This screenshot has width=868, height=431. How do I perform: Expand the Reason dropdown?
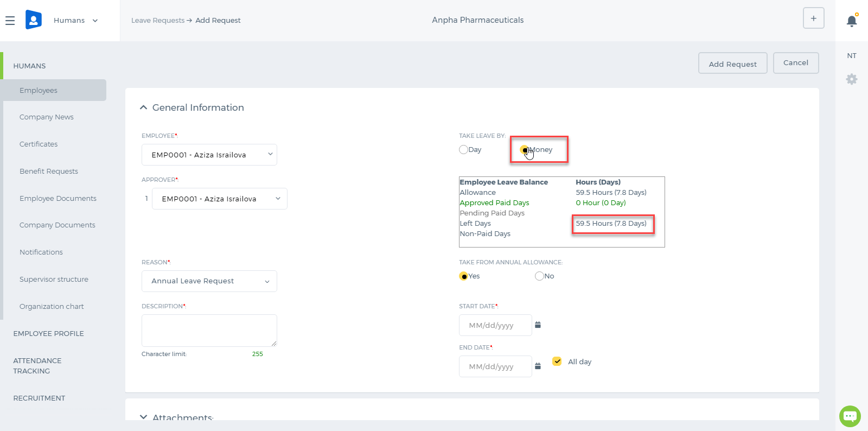209,281
